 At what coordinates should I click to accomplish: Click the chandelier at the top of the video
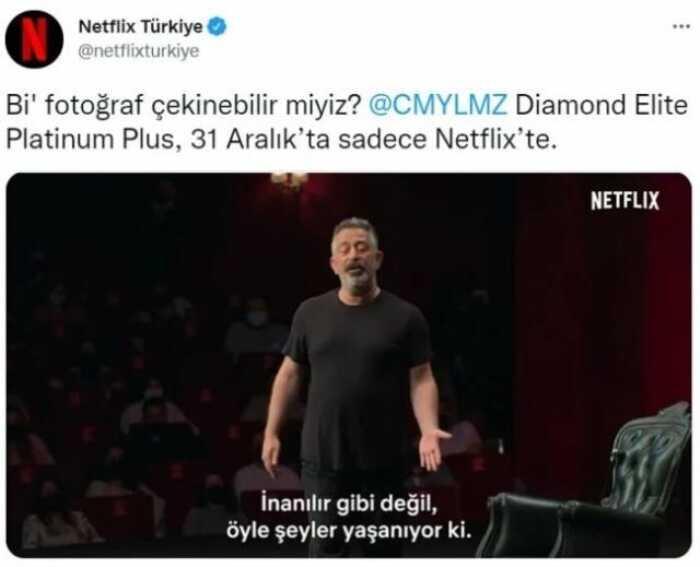[289, 180]
